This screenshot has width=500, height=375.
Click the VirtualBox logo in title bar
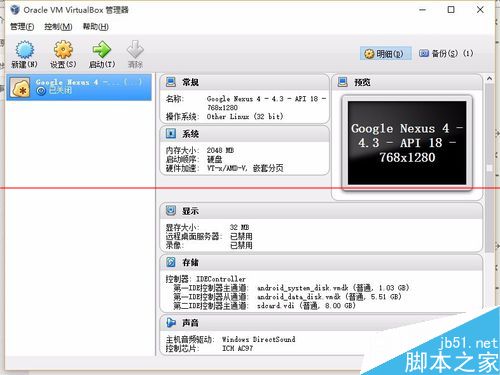click(x=15, y=10)
